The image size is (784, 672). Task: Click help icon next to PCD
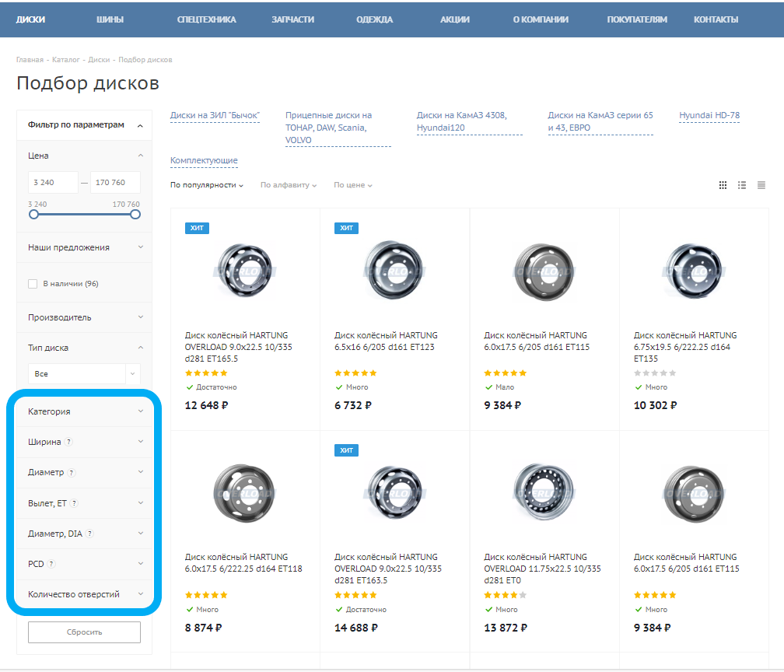pyautogui.click(x=51, y=564)
